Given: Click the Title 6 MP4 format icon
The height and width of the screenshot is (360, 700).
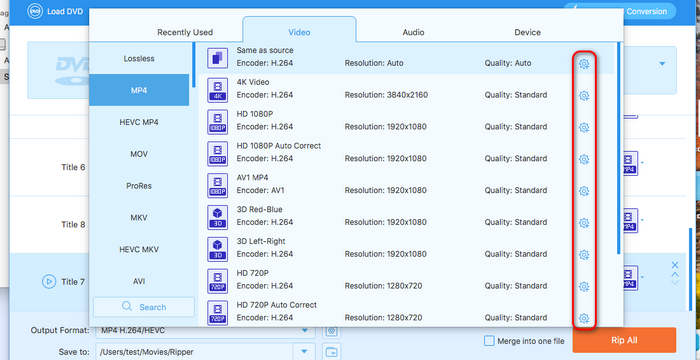Looking at the screenshot, I should click(629, 163).
